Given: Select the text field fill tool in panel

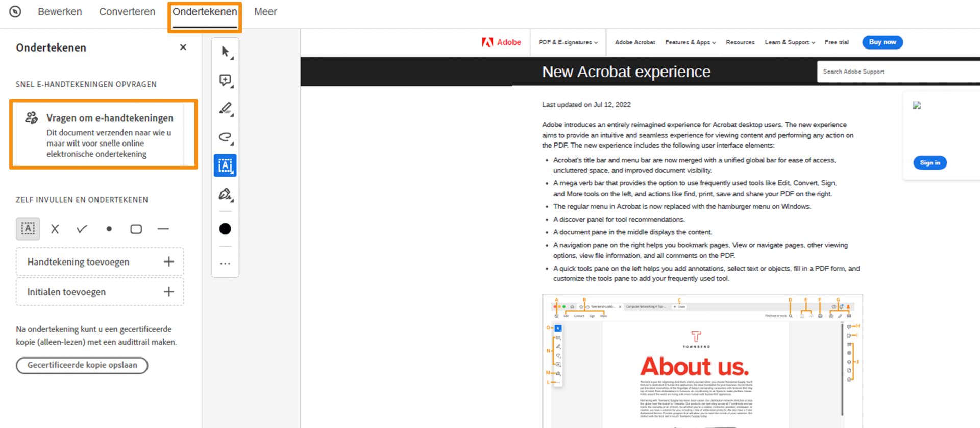Looking at the screenshot, I should click(x=28, y=229).
